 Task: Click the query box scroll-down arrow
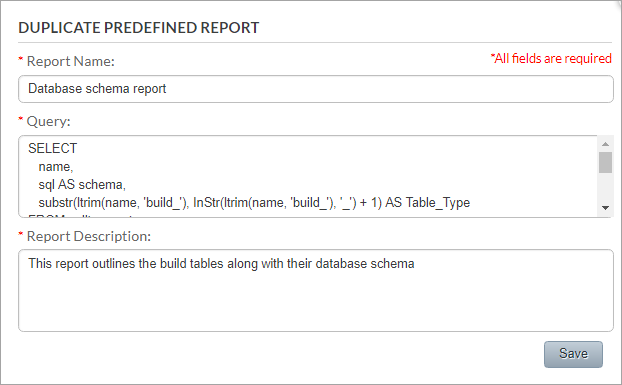(x=605, y=207)
